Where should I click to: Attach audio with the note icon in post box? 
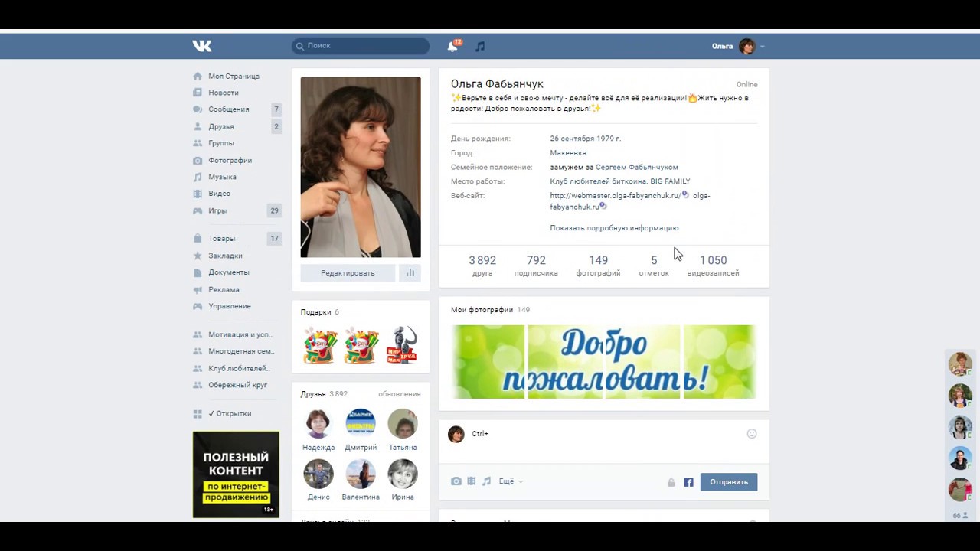point(486,481)
